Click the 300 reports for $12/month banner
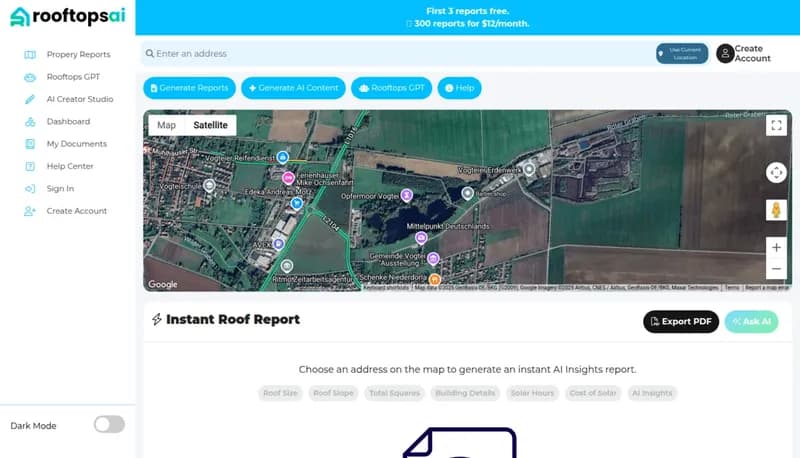This screenshot has width=800, height=458. pos(468,23)
